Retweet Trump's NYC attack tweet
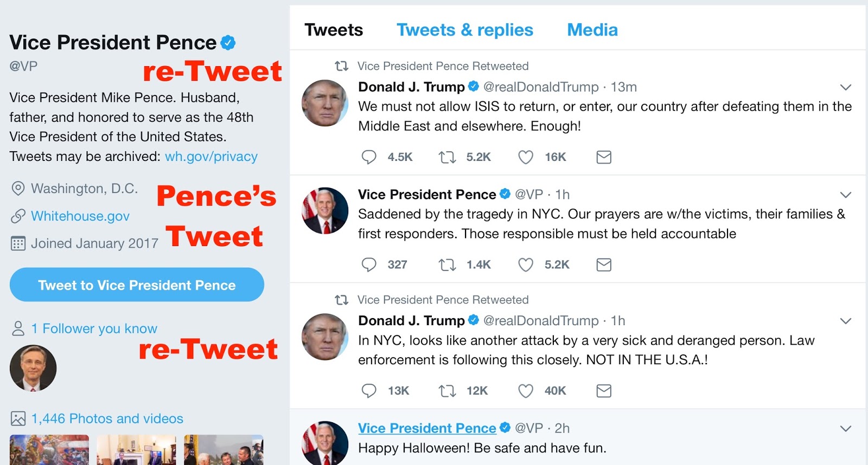This screenshot has height=465, width=868. tap(447, 391)
